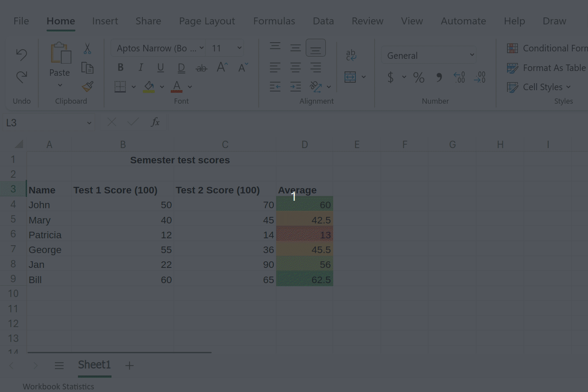Open the General number format dropdown
This screenshot has height=392, width=588.
pyautogui.click(x=472, y=55)
